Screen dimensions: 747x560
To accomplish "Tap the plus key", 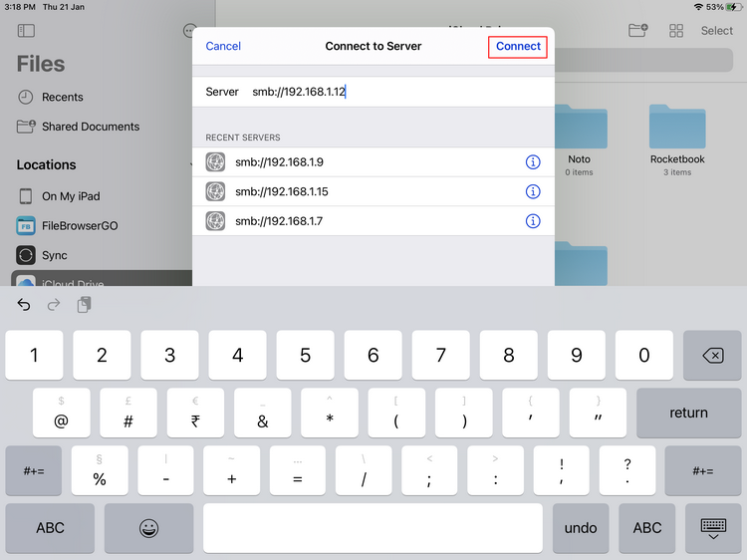I will click(231, 471).
